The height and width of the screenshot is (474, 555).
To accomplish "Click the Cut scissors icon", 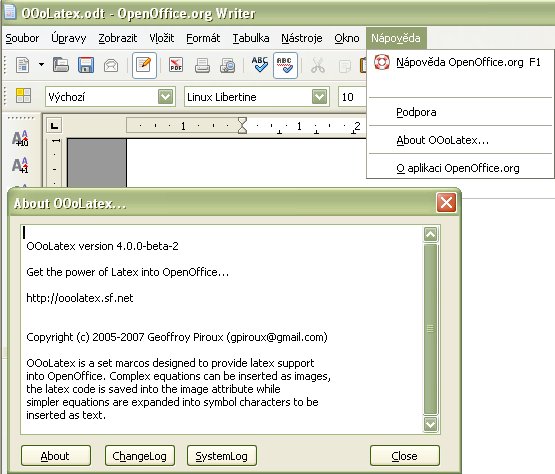I will (317, 66).
